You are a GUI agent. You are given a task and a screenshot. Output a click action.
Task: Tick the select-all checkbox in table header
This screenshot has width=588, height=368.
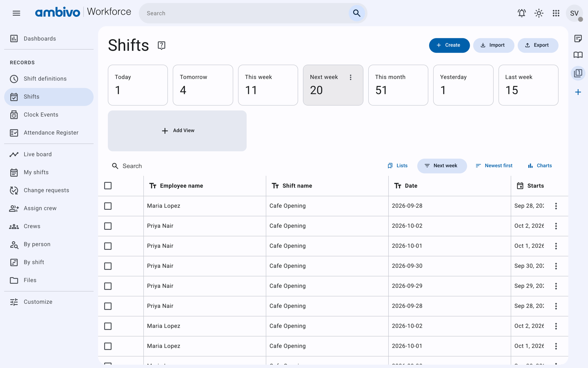108,186
